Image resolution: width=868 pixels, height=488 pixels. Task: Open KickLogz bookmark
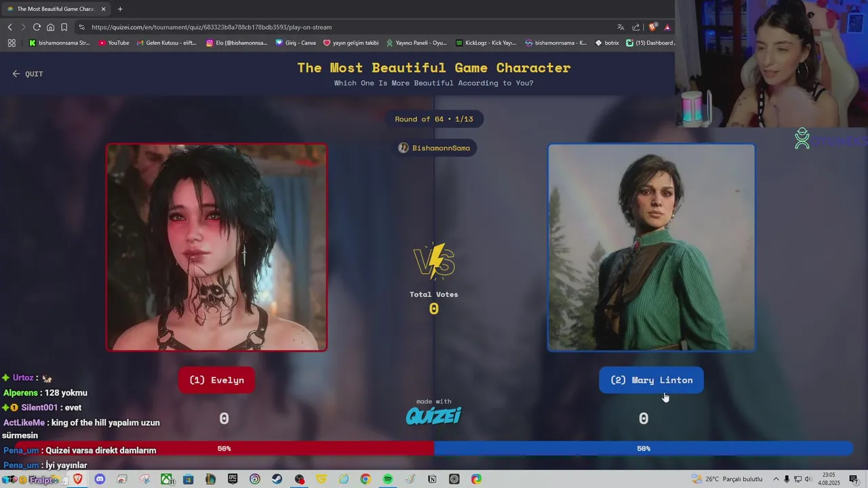(x=486, y=43)
